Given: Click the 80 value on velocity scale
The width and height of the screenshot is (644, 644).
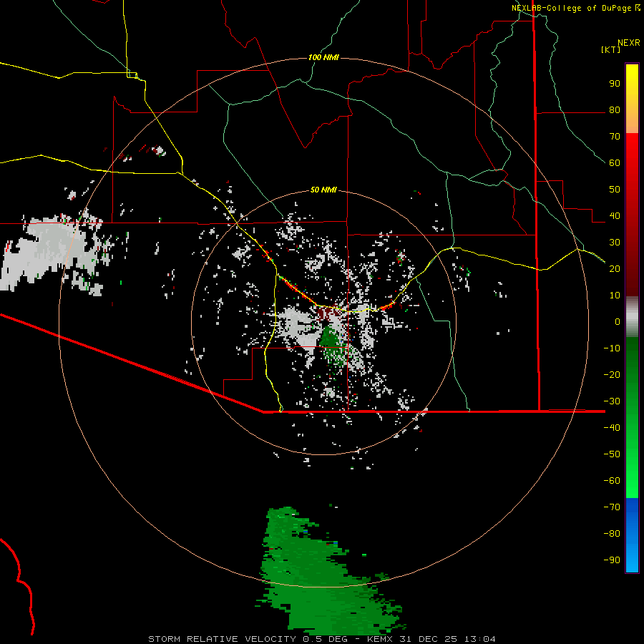Looking at the screenshot, I should point(615,110).
